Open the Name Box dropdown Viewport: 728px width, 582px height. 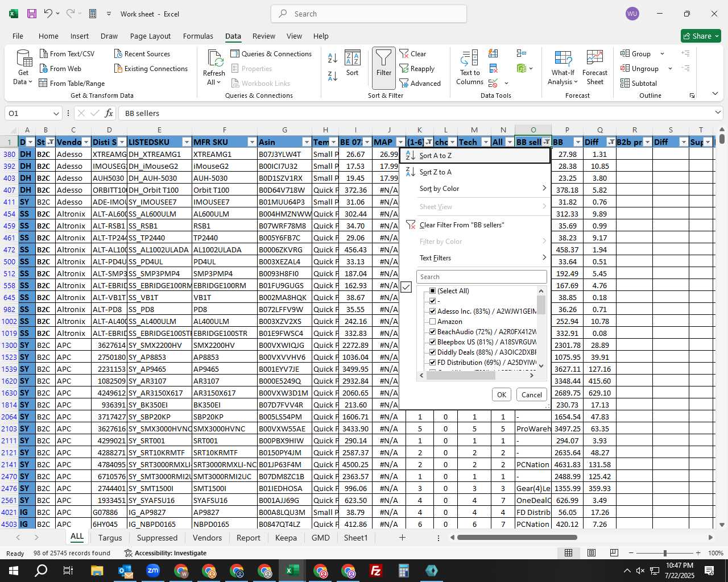click(56, 113)
